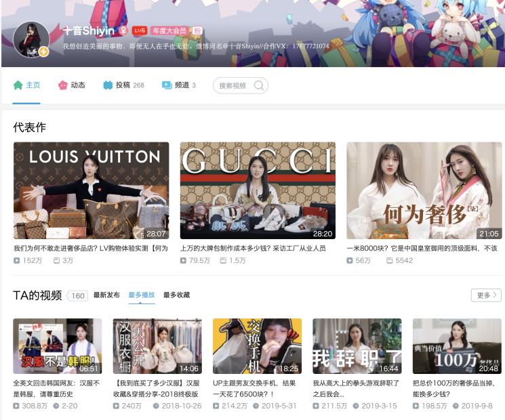
Task: Select the 最多播放 sort tab
Action: tap(142, 295)
